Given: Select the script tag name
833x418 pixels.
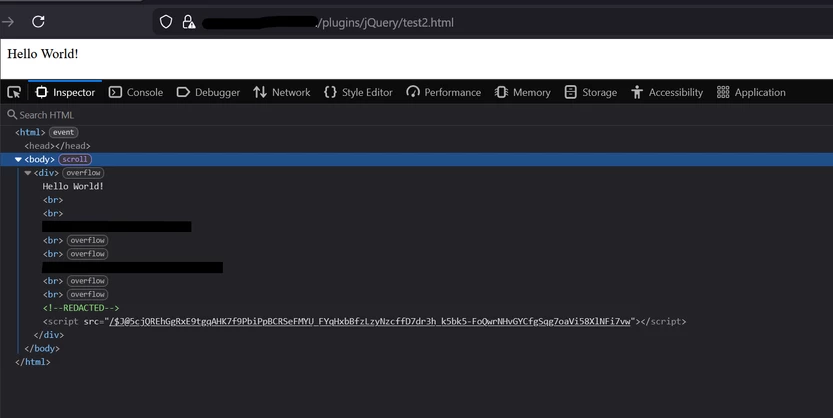Looking at the screenshot, I should click(x=63, y=321).
